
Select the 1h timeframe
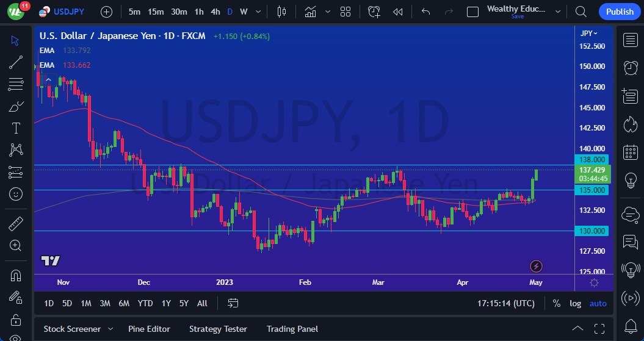199,12
